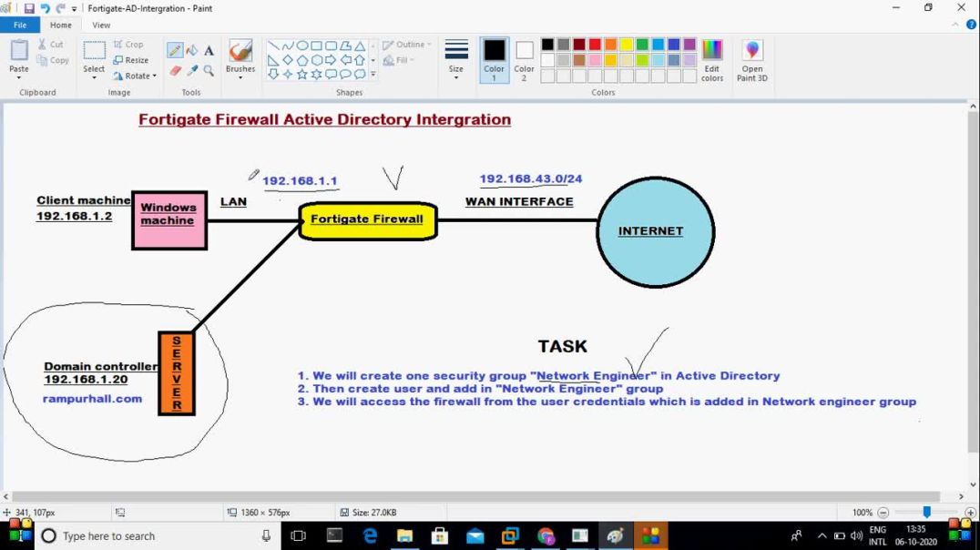This screenshot has width=980, height=550.
Task: Click the zoom slider handle
Action: pos(927,512)
